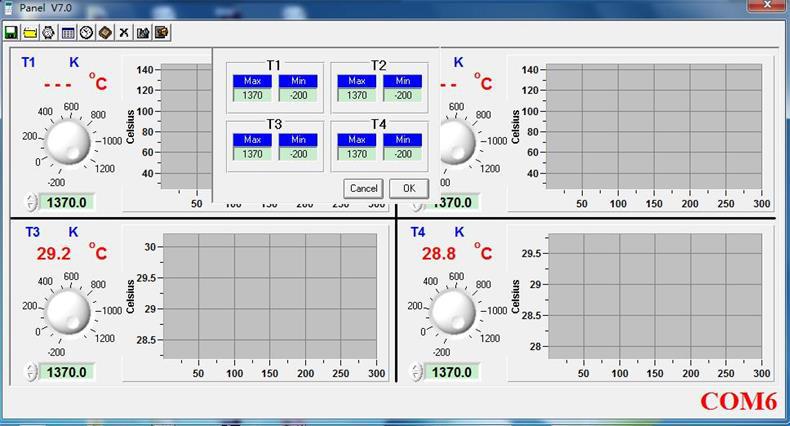This screenshot has height=426, width=790.
Task: Click the T4 temperature dial knob
Action: (x=453, y=312)
